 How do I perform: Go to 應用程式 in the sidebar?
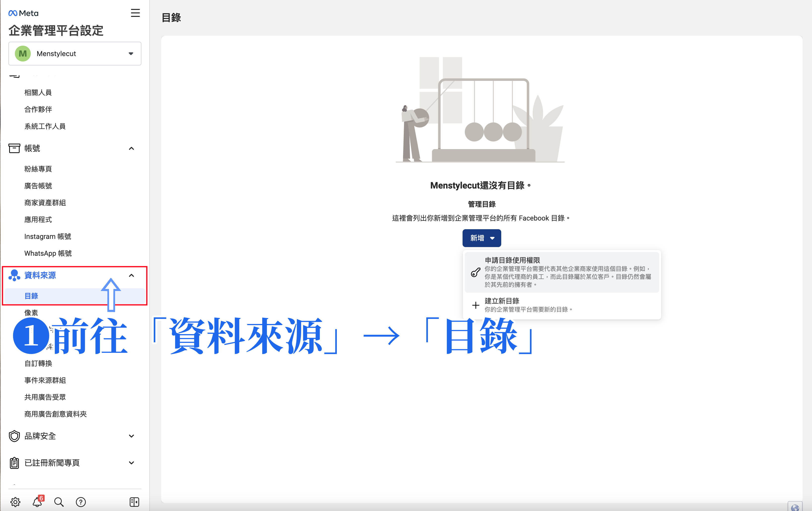[x=38, y=220]
